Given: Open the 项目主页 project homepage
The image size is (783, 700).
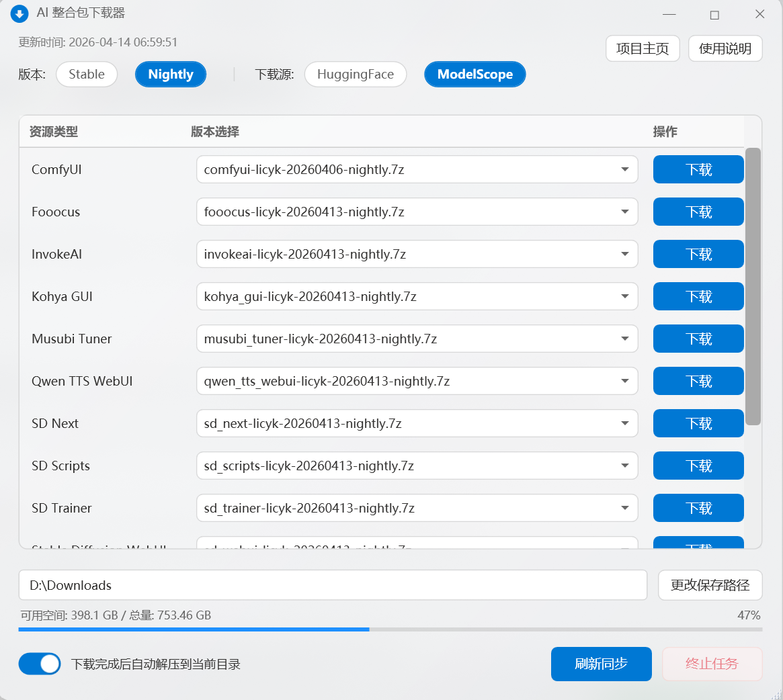Looking at the screenshot, I should pos(643,48).
